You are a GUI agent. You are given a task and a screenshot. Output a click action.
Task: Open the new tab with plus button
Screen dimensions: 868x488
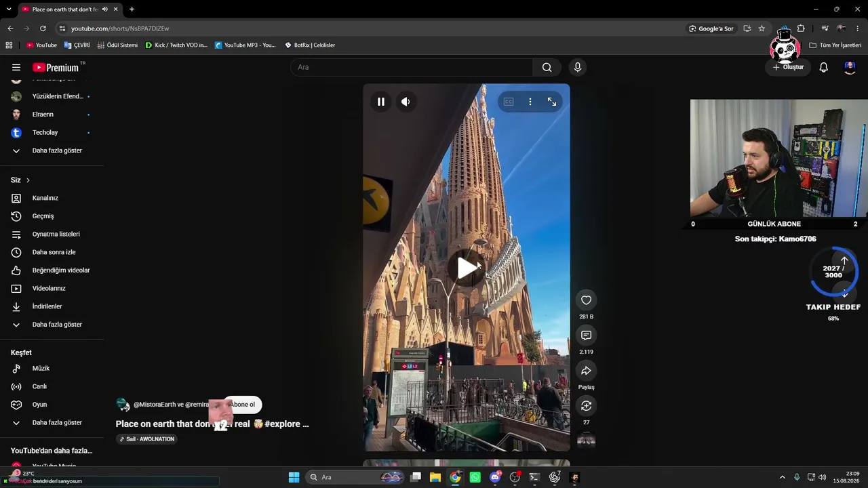[132, 9]
